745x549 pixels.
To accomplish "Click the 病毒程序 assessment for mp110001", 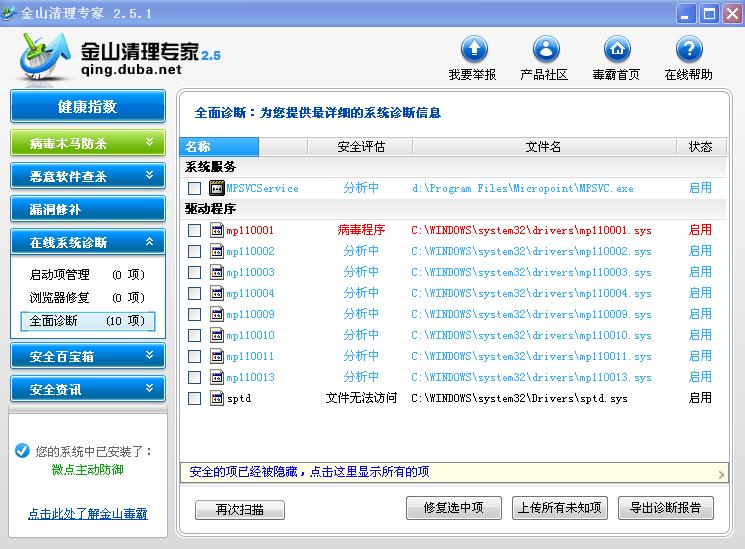I will click(x=361, y=230).
